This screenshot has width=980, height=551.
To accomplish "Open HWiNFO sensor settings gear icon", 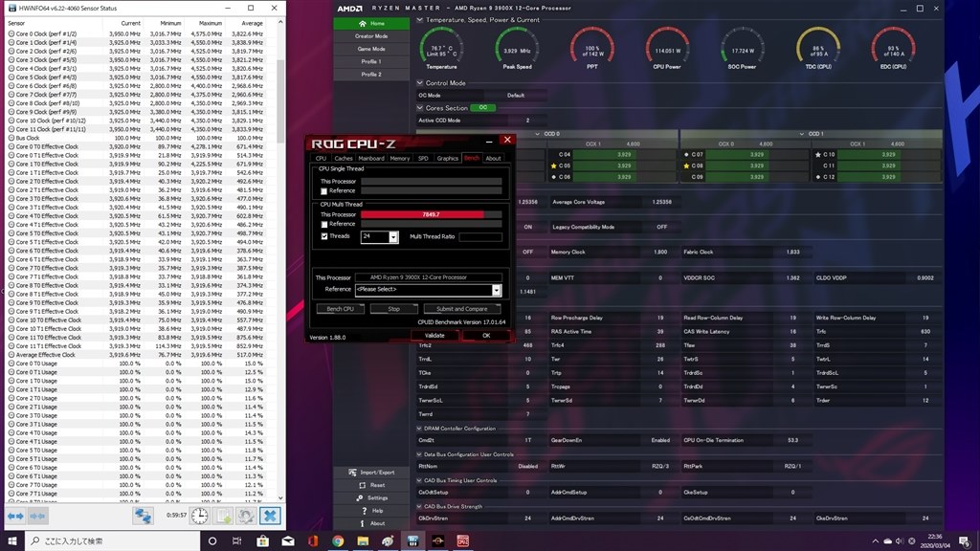I will [x=246, y=516].
